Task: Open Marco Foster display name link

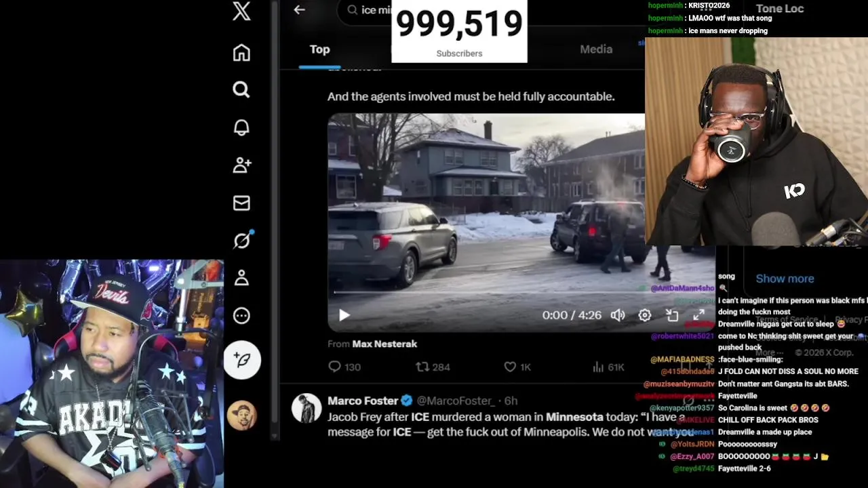Action: pos(363,401)
